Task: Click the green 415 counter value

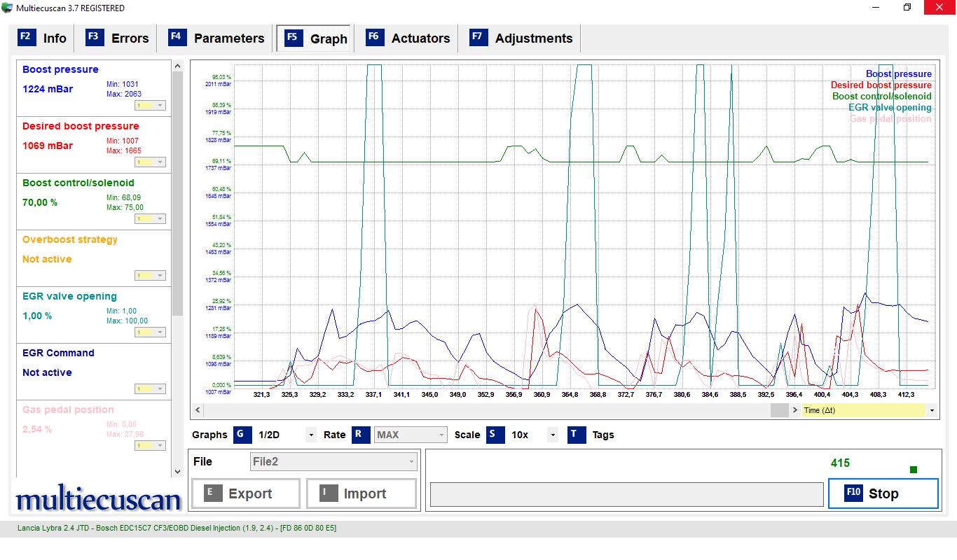Action: 840,463
